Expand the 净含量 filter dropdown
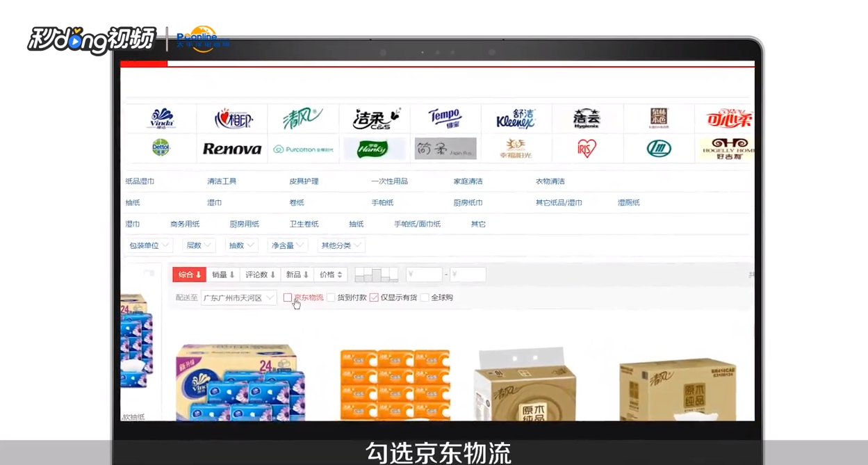868x465 pixels. [288, 245]
